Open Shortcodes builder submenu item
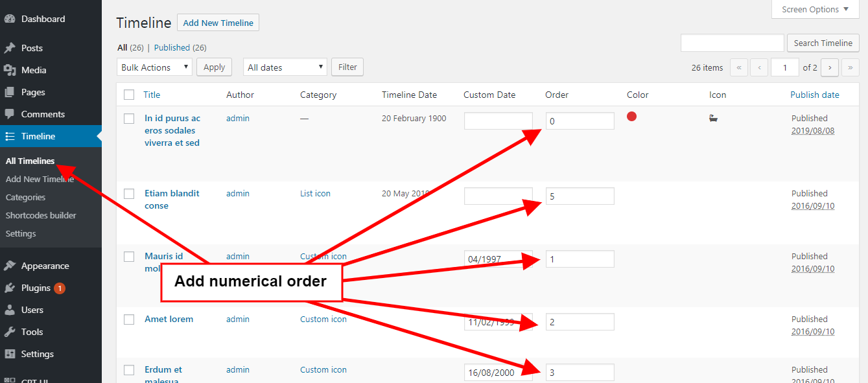868x383 pixels. pyautogui.click(x=41, y=215)
